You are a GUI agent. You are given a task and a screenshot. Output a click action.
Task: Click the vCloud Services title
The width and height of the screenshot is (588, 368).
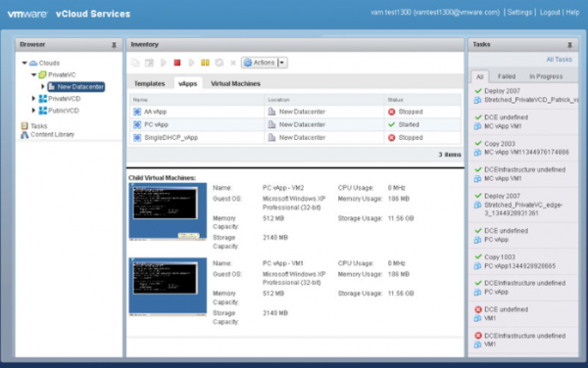pos(93,14)
